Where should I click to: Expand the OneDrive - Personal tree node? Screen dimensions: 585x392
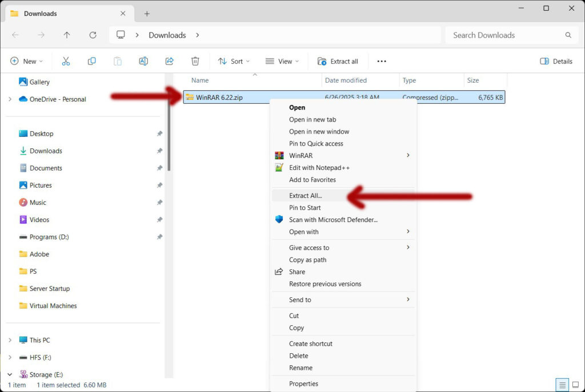[10, 99]
